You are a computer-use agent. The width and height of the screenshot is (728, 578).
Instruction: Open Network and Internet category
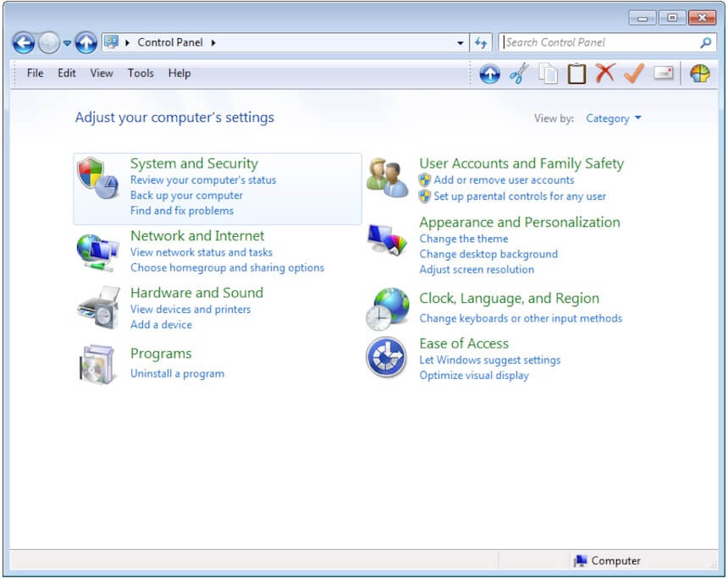coord(197,236)
